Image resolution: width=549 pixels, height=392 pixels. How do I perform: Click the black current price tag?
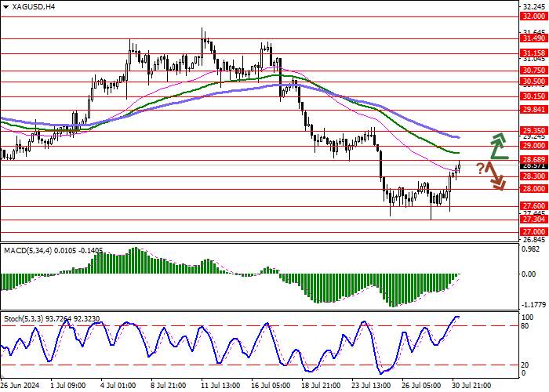(533, 166)
